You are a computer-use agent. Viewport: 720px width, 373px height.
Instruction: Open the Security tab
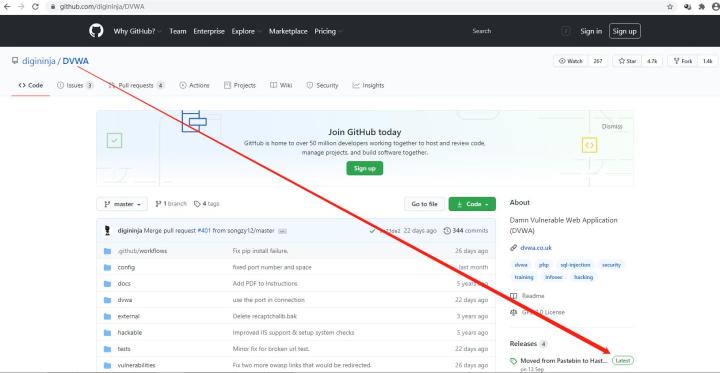(322, 85)
